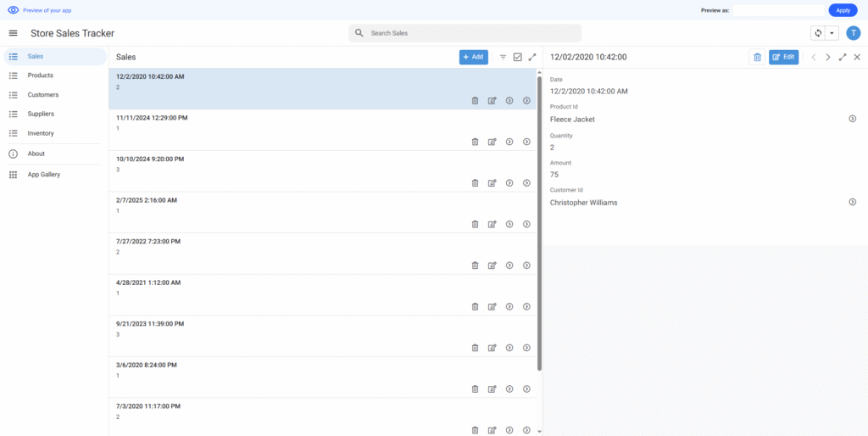
Task: Toggle multi-select checkbox in Sales header
Action: [518, 57]
